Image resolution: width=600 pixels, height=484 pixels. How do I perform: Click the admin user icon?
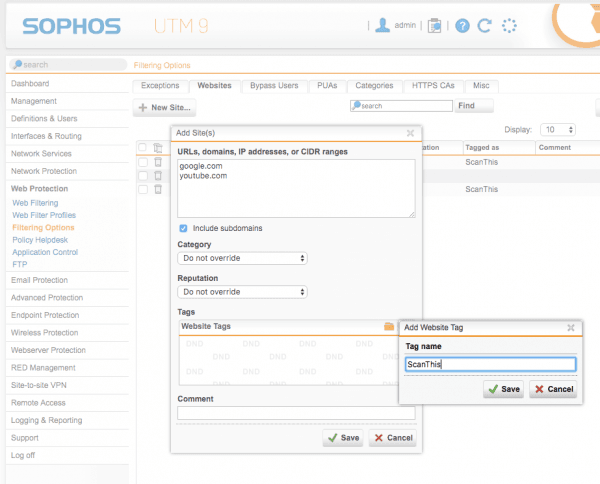[382, 26]
